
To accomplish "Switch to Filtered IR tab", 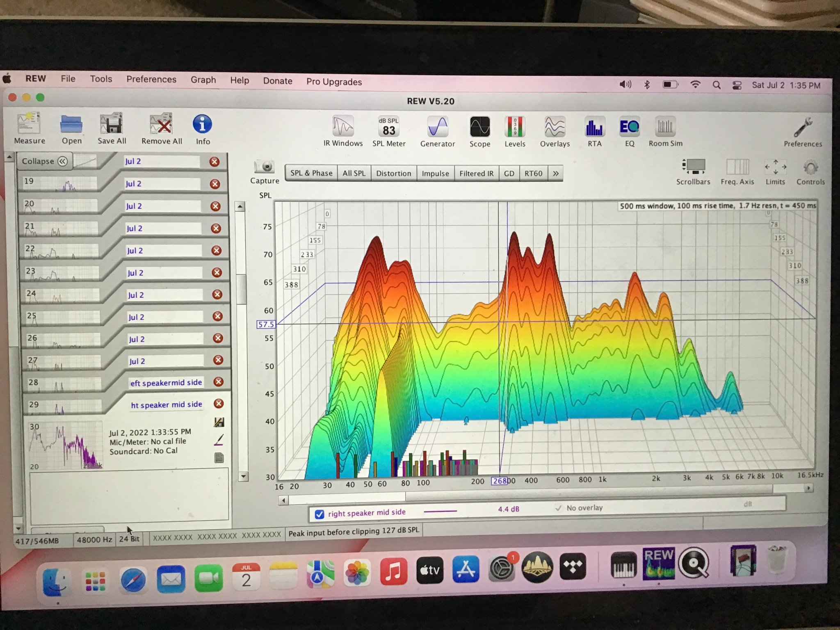I will click(x=476, y=173).
